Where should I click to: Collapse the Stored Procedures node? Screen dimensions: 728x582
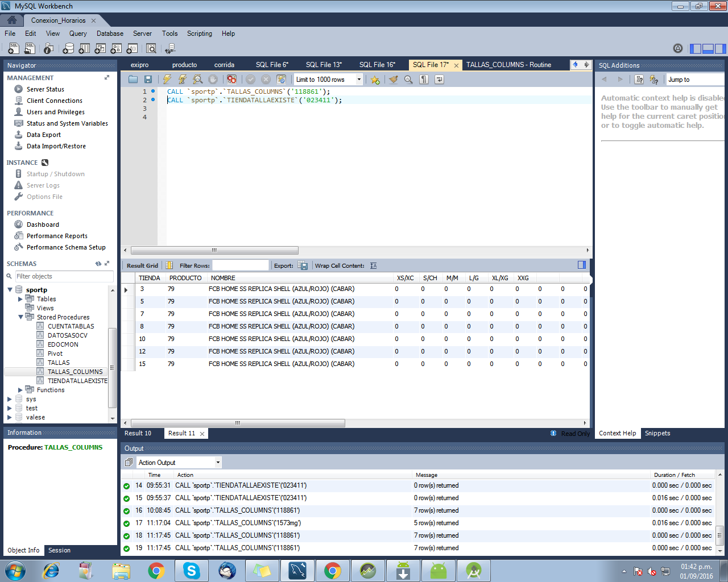pyautogui.click(x=20, y=317)
